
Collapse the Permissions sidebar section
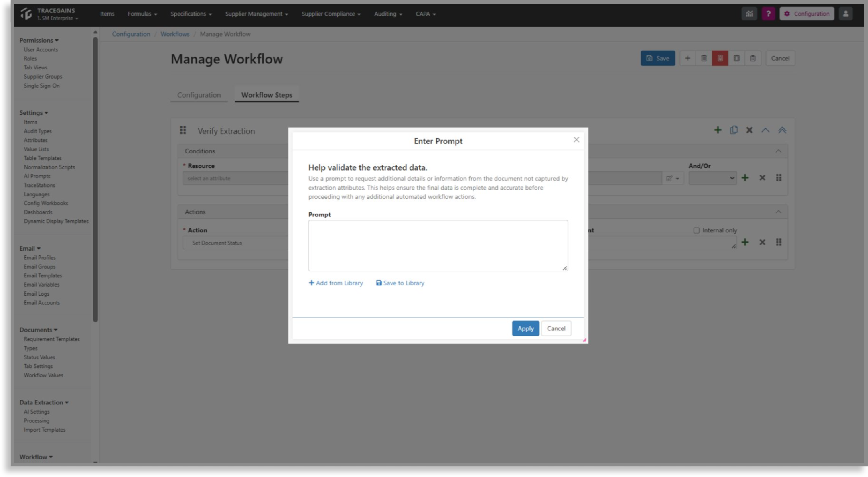click(x=39, y=40)
